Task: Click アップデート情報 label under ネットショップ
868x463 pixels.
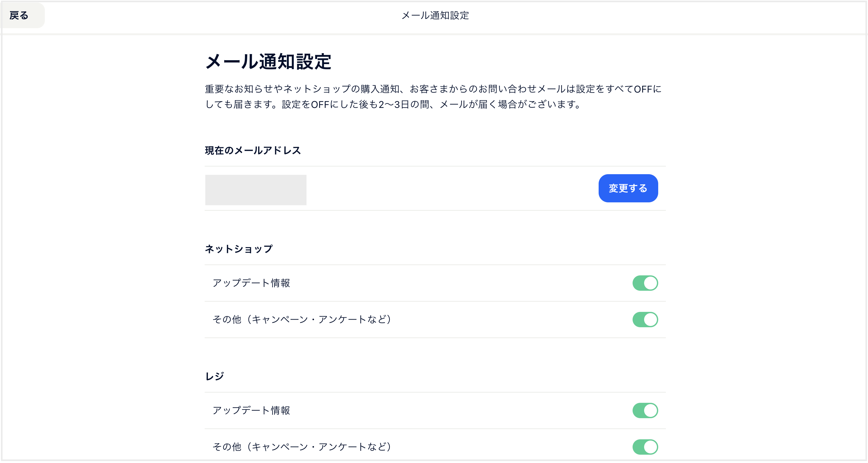Action: coord(251,283)
